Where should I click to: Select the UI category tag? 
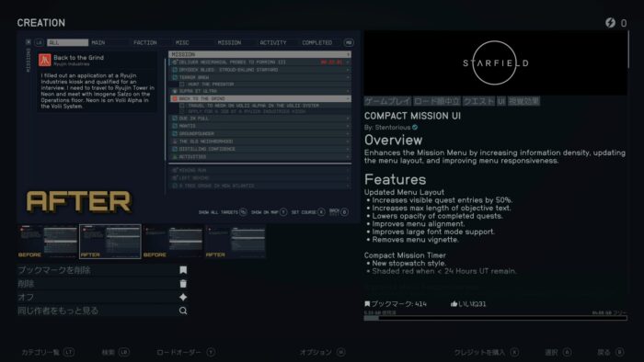click(x=501, y=101)
